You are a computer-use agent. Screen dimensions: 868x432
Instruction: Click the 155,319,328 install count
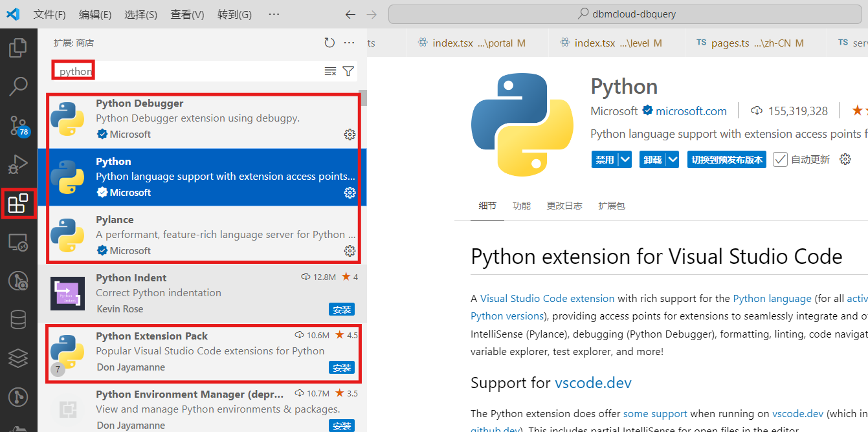[x=797, y=111]
